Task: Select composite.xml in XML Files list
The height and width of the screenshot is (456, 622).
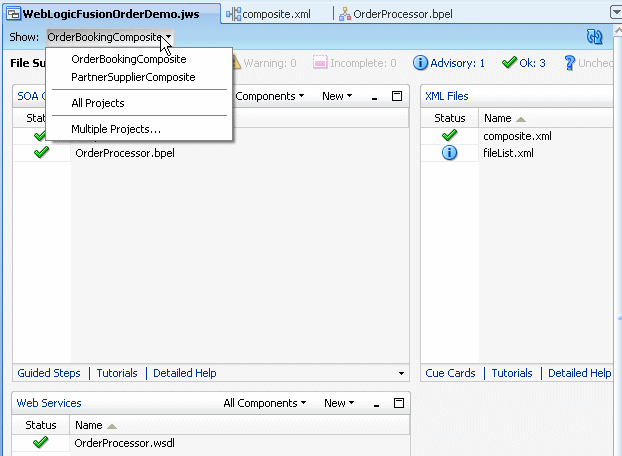Action: (x=517, y=136)
